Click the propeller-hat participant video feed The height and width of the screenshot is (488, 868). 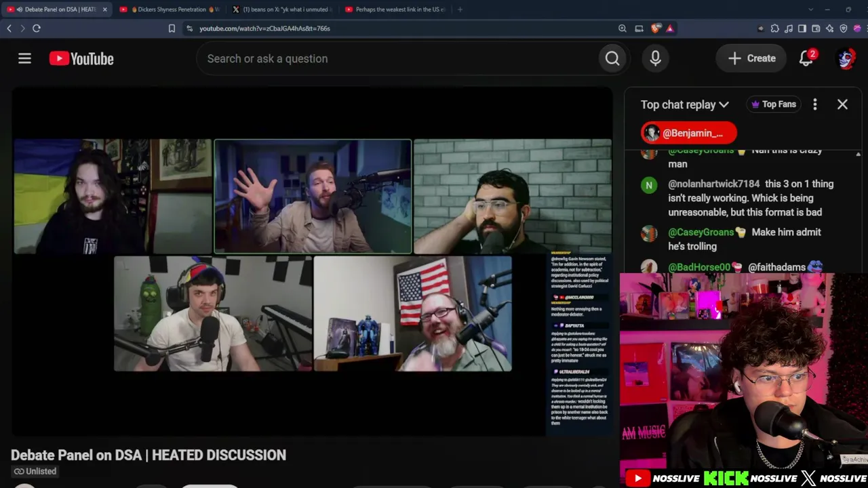click(212, 314)
